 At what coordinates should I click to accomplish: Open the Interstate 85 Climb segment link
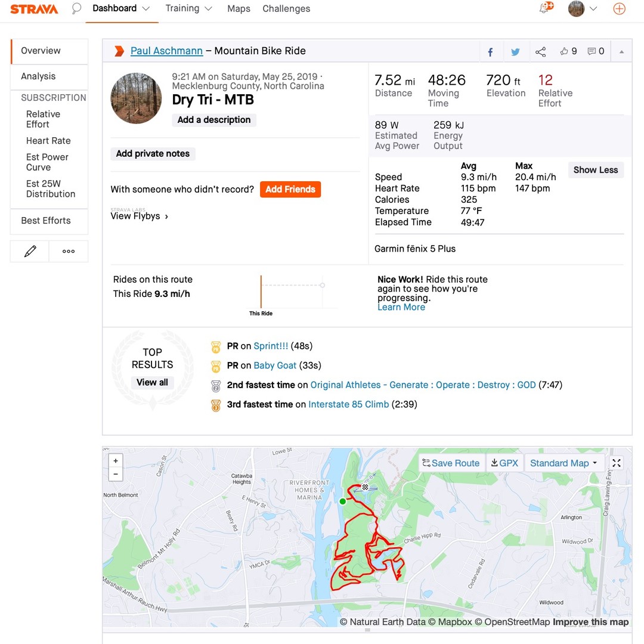[x=348, y=404]
